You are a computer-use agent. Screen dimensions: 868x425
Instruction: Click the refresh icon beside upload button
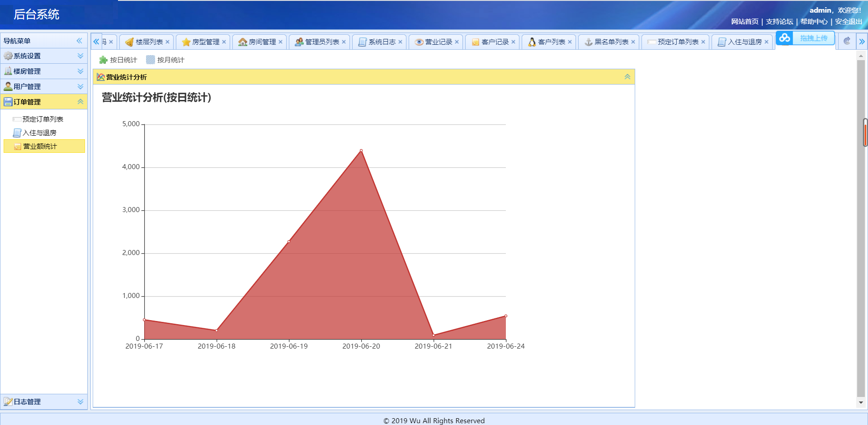click(847, 41)
